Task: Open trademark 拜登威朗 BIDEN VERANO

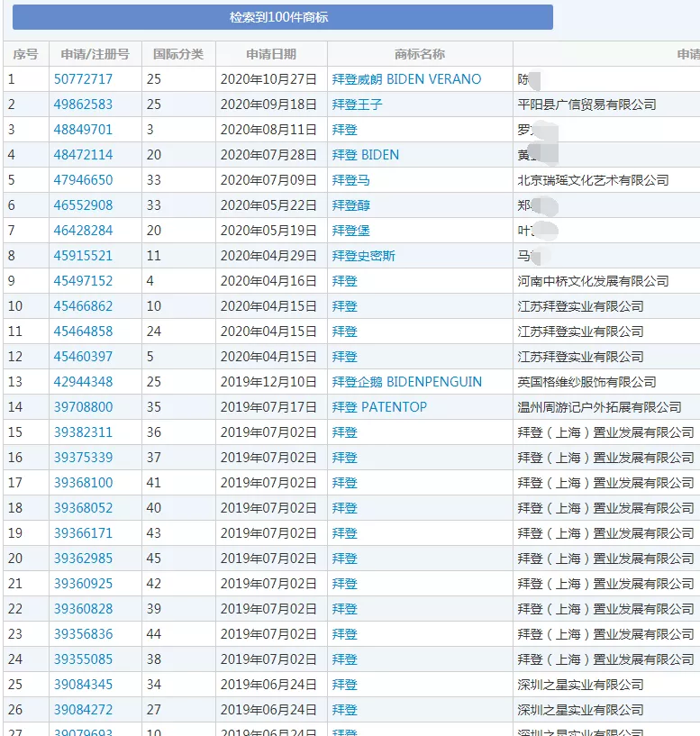Action: click(x=406, y=79)
